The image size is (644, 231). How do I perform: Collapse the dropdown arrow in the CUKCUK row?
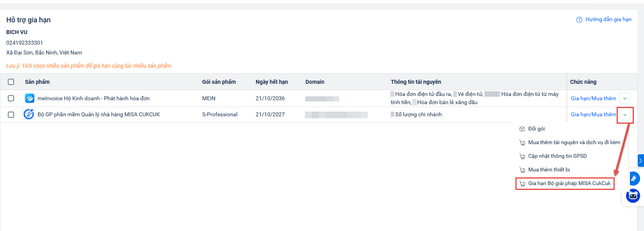tap(625, 115)
